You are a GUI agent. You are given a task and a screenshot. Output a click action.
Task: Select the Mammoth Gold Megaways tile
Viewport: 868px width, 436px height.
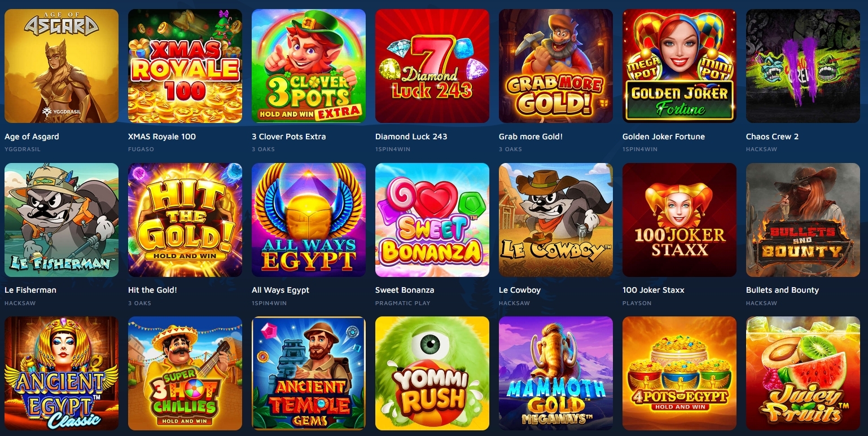(x=556, y=373)
